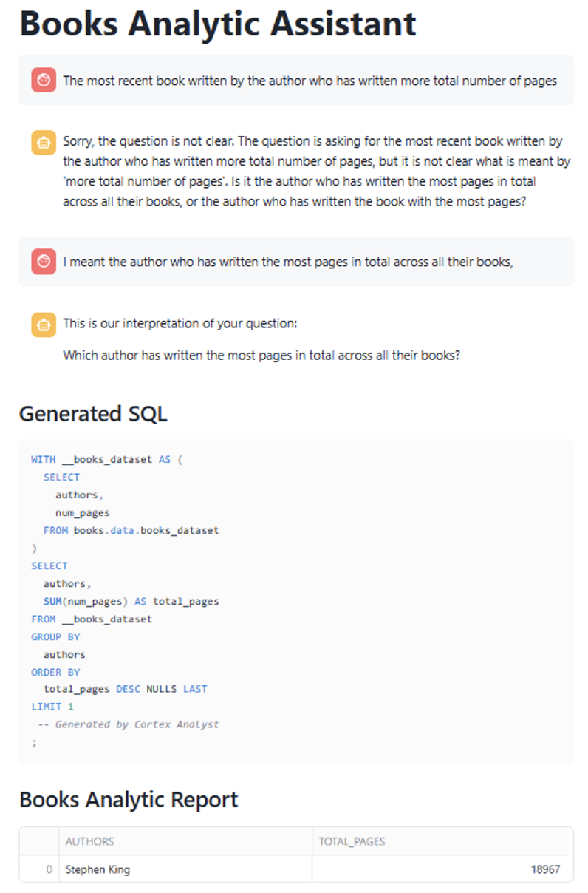Click the 'Books Analytic Assistant' page title
This screenshot has height=893, width=588.
click(218, 24)
